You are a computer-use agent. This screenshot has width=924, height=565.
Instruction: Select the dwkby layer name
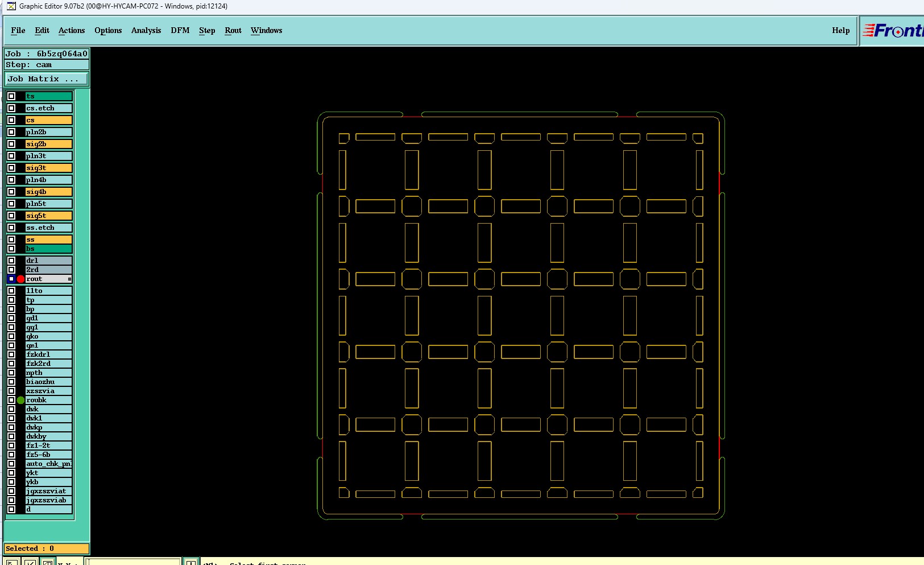click(49, 436)
